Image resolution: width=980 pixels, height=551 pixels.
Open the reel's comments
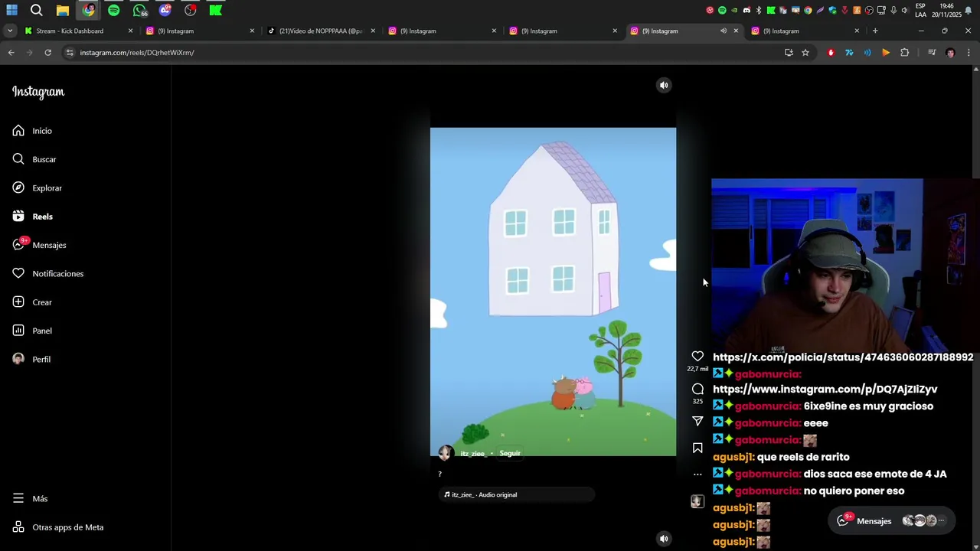[x=697, y=389]
